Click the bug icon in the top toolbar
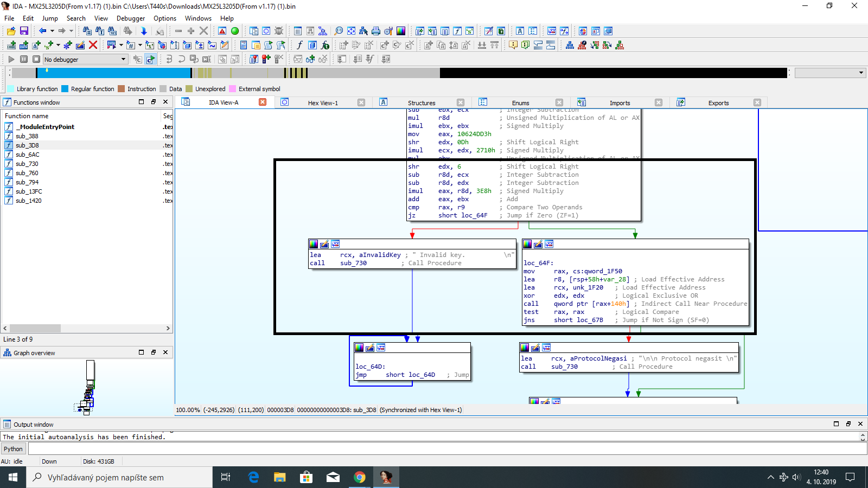The height and width of the screenshot is (488, 868). (279, 31)
